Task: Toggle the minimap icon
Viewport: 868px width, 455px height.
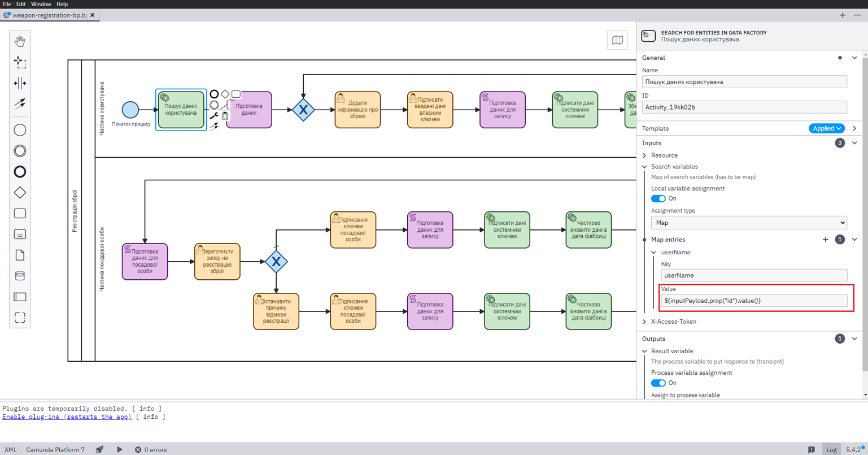Action: (617, 40)
